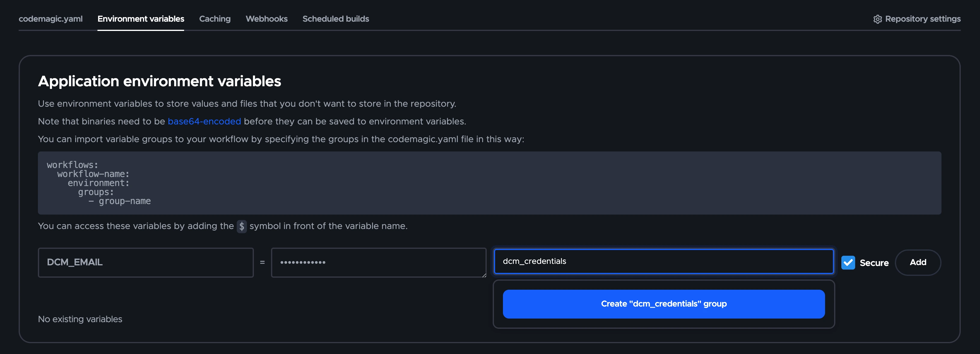Click the Repository settings gear icon
This screenshot has width=980, height=354.
click(877, 19)
